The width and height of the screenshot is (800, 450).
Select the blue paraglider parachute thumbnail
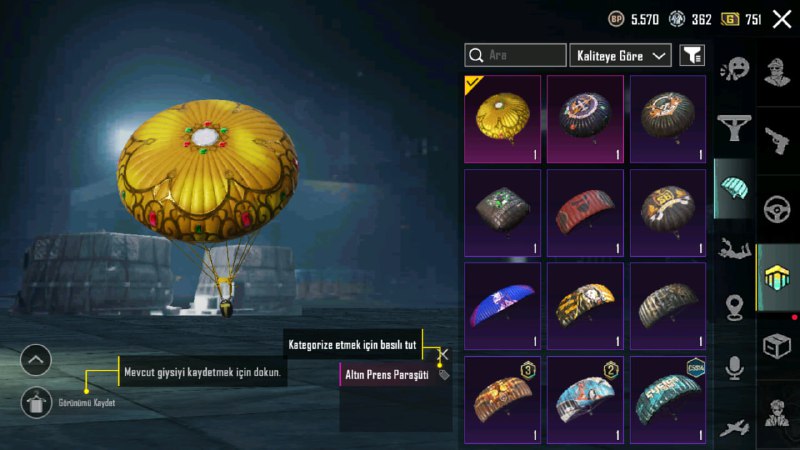pos(503,306)
